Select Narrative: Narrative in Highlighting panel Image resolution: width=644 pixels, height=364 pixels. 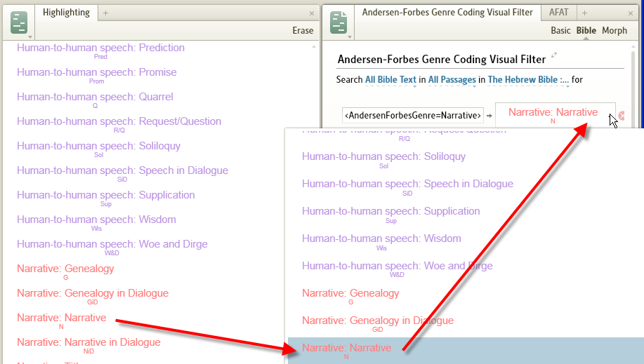click(62, 322)
